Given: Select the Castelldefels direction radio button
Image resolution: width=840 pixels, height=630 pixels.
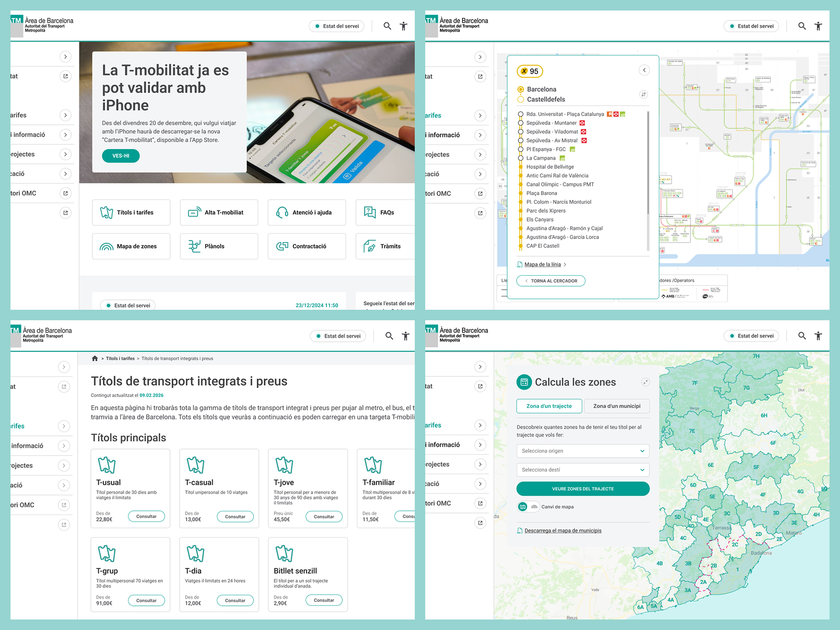Looking at the screenshot, I should pyautogui.click(x=521, y=99).
